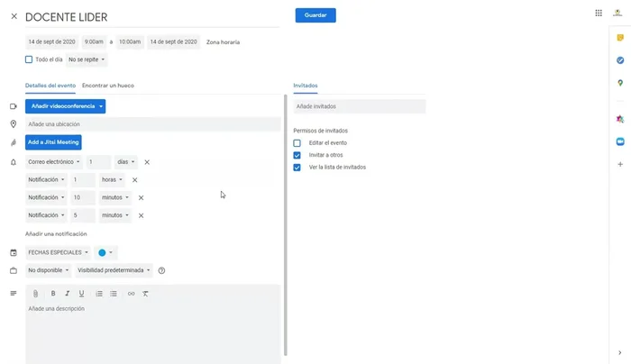Screen dimensions: 631x364
Task: Get more add-ons with the plus icon
Action: click(x=620, y=164)
